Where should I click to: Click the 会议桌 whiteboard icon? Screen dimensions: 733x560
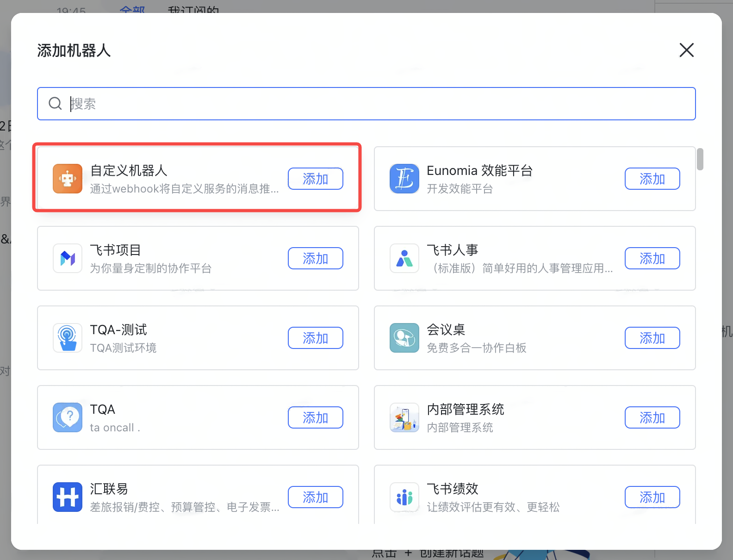point(404,338)
